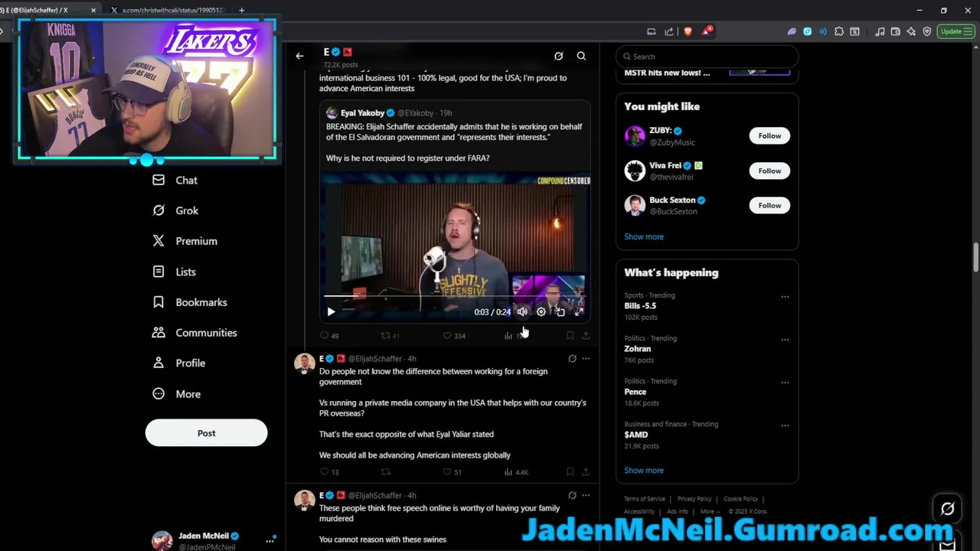Go back with the profile back arrow
This screenshot has height=551, width=980.
click(x=299, y=56)
